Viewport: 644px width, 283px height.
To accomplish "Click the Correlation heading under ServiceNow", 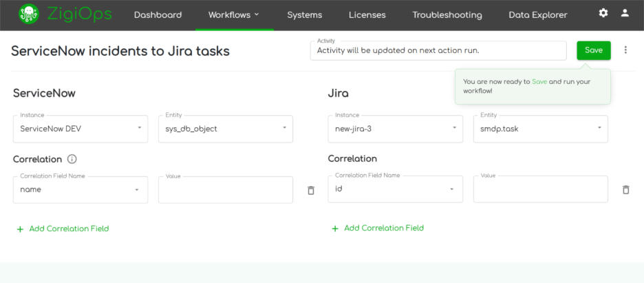I will tap(37, 159).
